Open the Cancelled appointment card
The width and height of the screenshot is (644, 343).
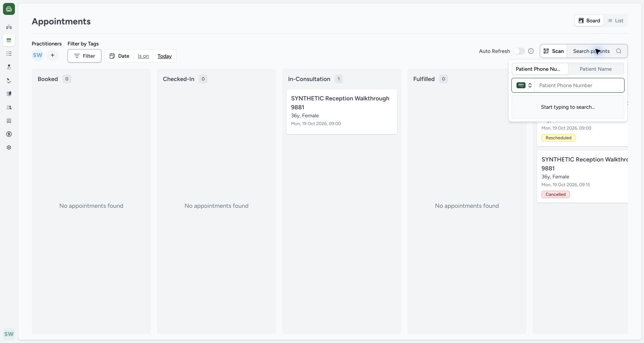pyautogui.click(x=583, y=177)
